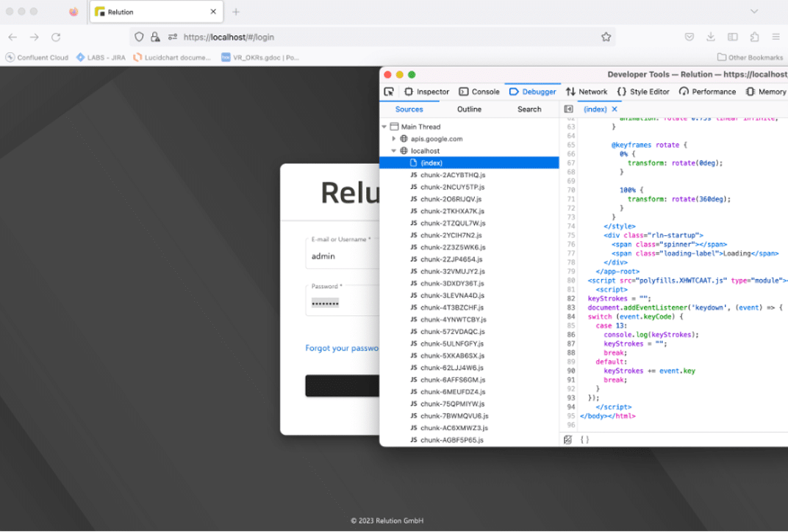Screen dimensions: 788x532
Task: Collapse the sources pane toggle icon
Action: click(568, 109)
